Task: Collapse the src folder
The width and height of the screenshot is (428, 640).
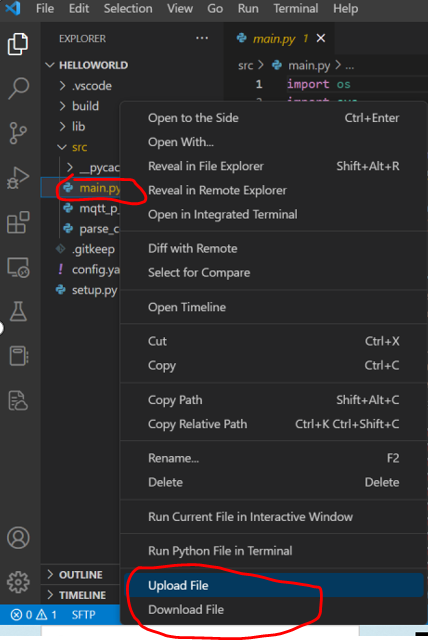Action: click(x=73, y=147)
